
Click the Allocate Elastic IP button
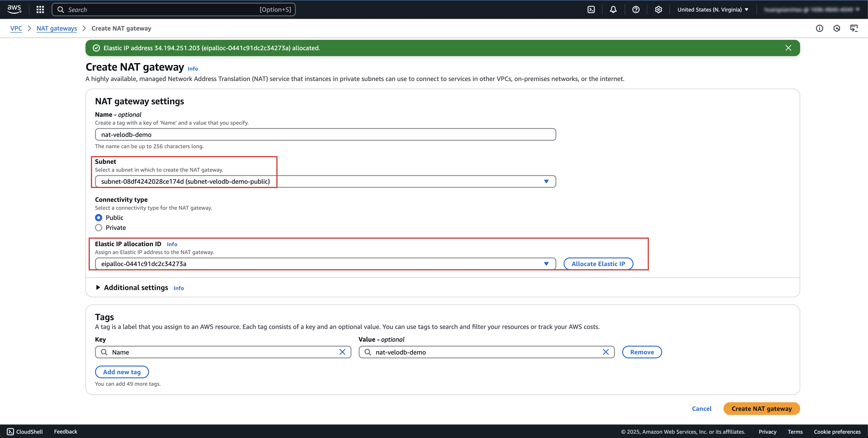[598, 264]
